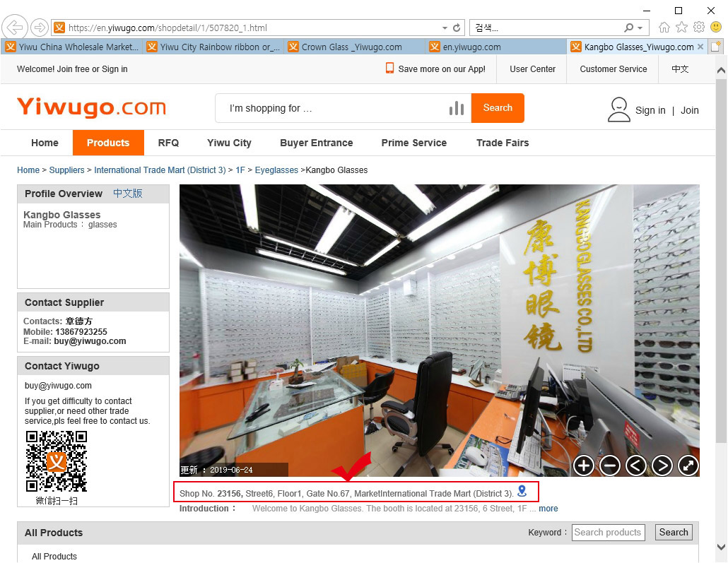Zoom in panorama with plus icon
The image size is (728, 563).
click(583, 466)
